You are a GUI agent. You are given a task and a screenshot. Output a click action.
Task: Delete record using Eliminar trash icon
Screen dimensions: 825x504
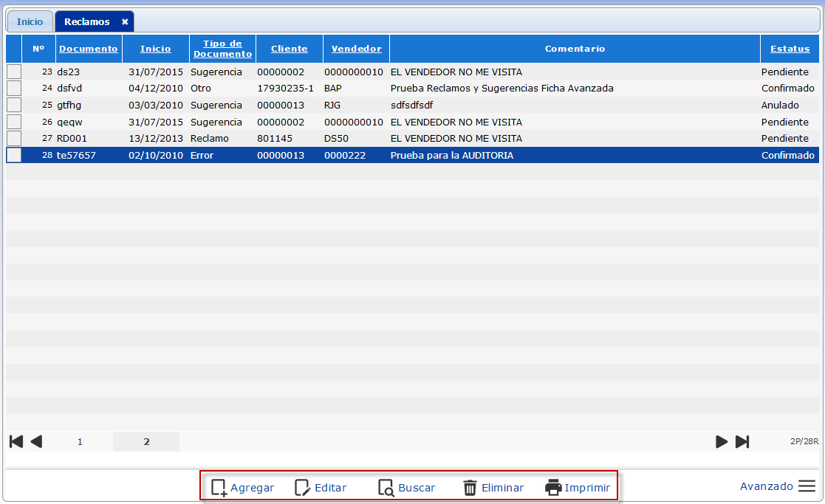tap(470, 488)
